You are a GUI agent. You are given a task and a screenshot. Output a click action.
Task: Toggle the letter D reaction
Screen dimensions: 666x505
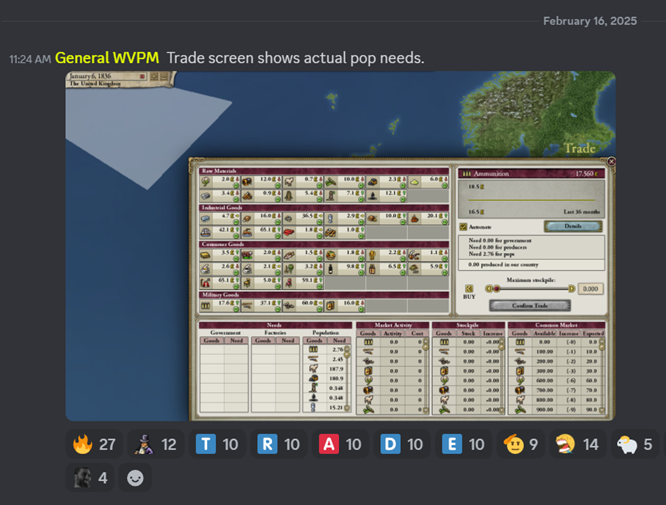click(x=402, y=444)
